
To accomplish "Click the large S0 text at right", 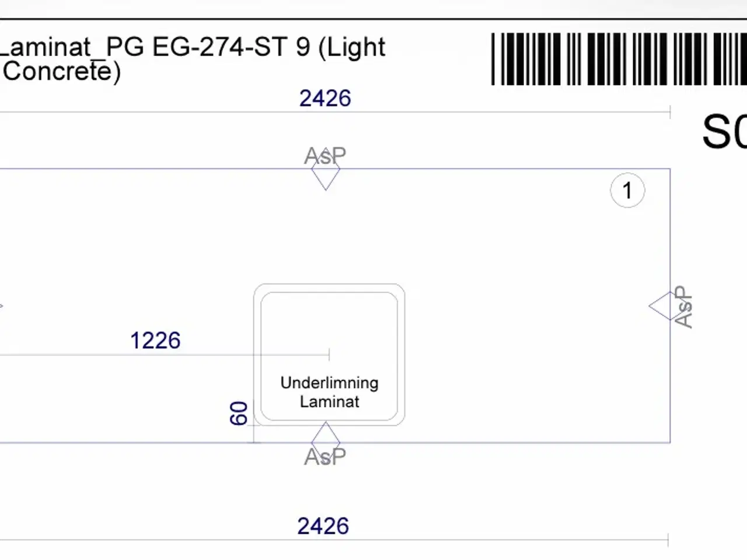I will 724,132.
